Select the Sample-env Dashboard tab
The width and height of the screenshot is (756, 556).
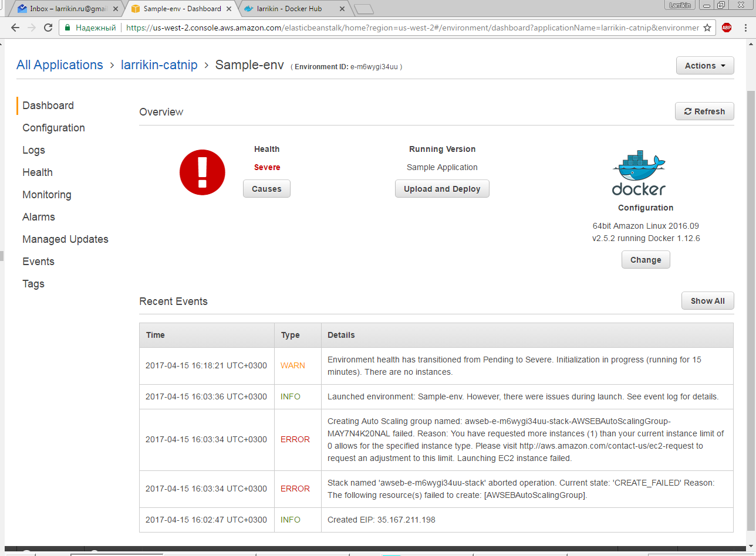point(181,9)
